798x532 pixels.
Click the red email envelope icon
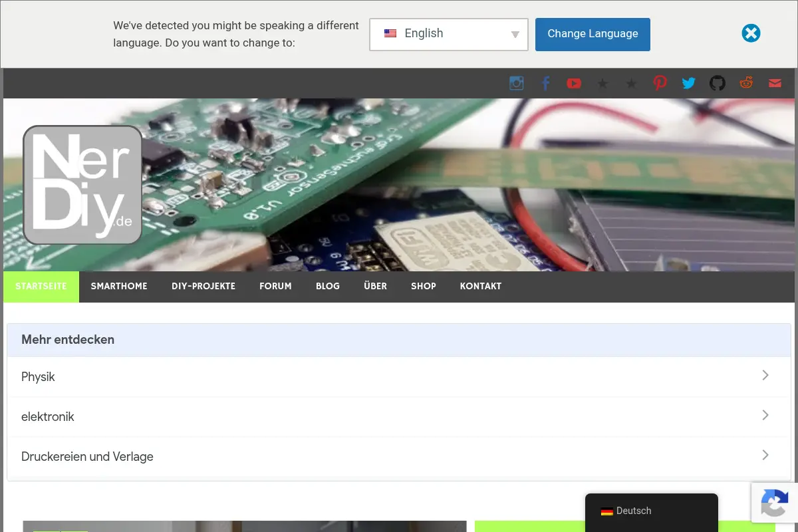pos(775,83)
